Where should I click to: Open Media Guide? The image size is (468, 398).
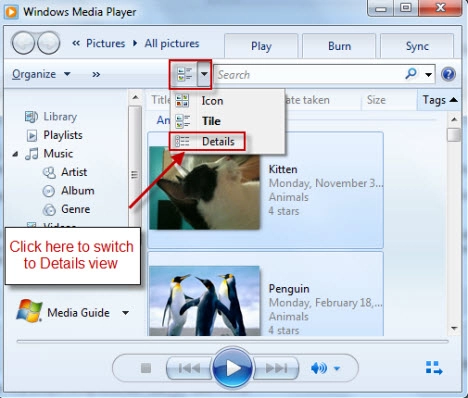[x=78, y=313]
